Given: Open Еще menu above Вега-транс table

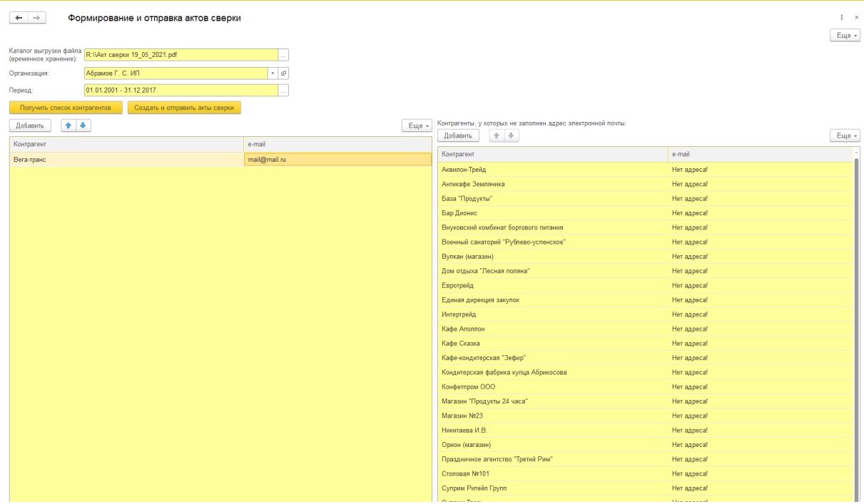Looking at the screenshot, I should pos(417,125).
